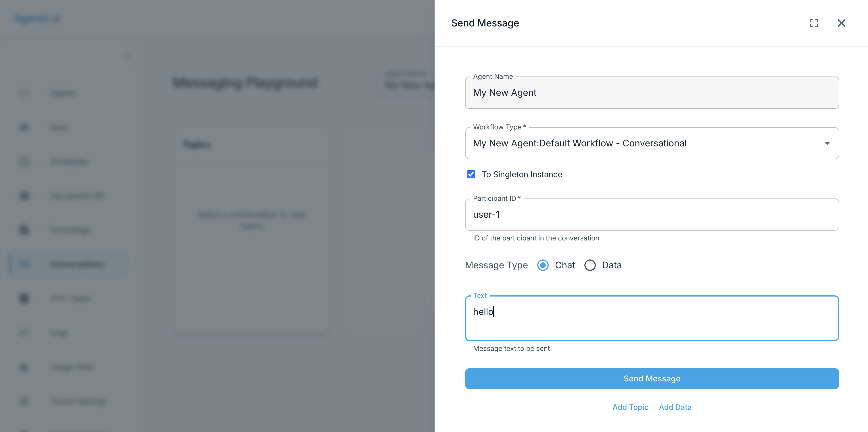
Task: Open the Workflow Type dropdown arrow
Action: (x=827, y=143)
